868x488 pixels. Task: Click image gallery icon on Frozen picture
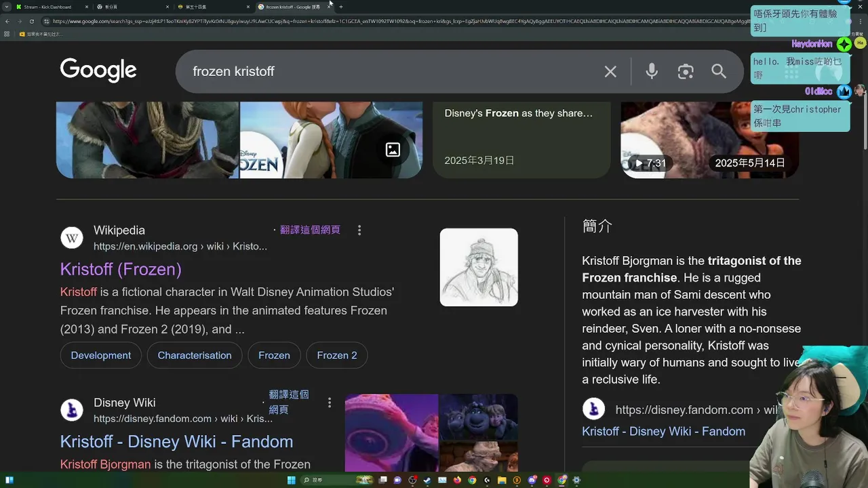[x=393, y=150]
